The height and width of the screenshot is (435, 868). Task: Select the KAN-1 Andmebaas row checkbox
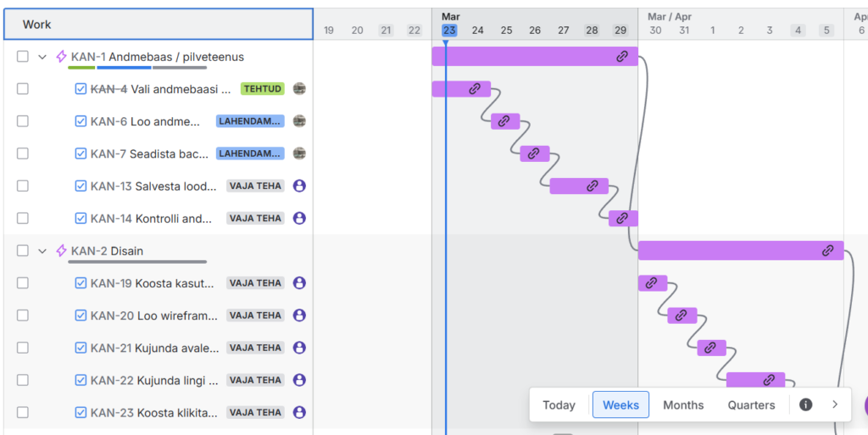pos(23,57)
